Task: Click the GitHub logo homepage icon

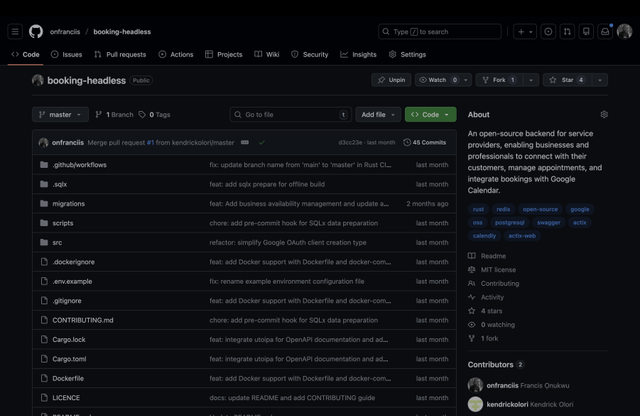Action: 36,32
